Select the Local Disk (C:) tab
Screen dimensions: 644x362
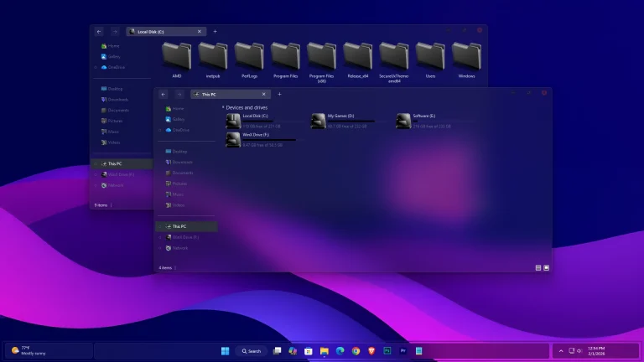point(166,32)
